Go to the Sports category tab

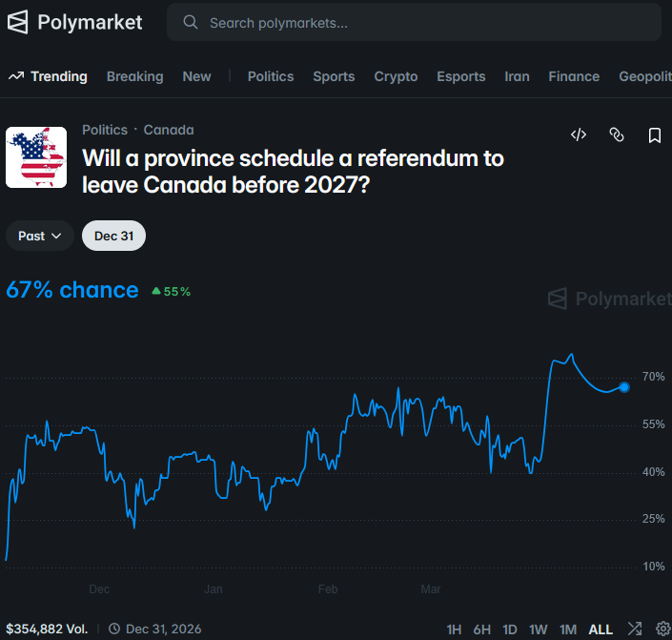click(334, 76)
